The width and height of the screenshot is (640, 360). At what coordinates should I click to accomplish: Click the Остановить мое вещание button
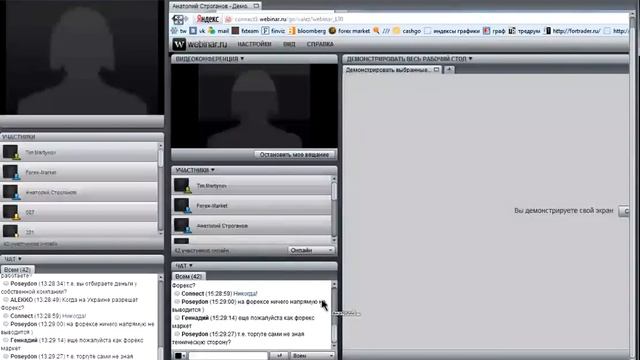pos(294,155)
